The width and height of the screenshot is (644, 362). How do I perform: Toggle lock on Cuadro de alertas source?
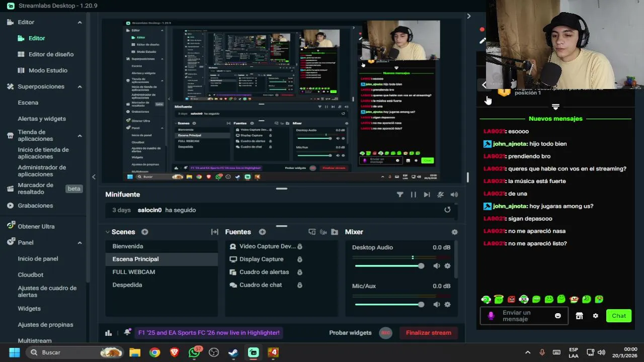point(300,272)
